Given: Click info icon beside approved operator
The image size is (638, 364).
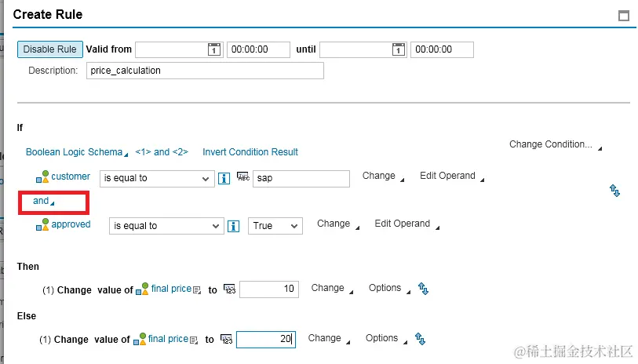Looking at the screenshot, I should coord(233,226).
